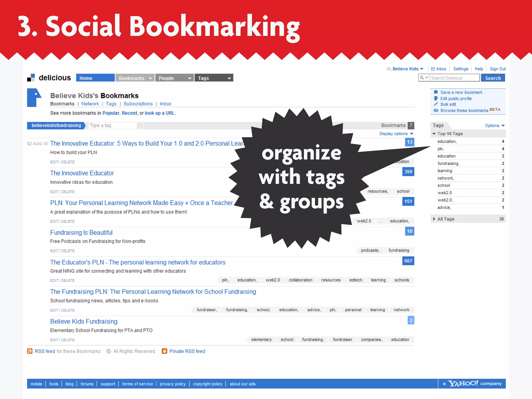
Task: Open Fundraising Is Beautiful bookmark
Action: pyautogui.click(x=81, y=232)
